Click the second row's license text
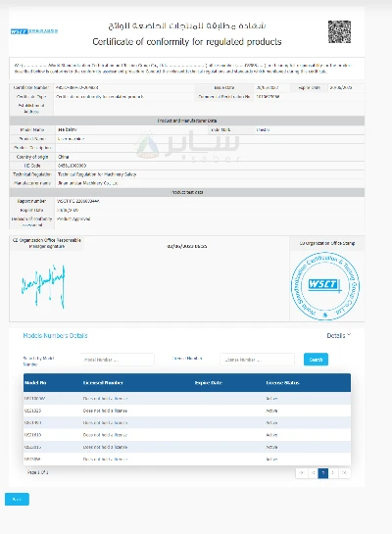Viewport: 392px width, 534px height. 105,411
